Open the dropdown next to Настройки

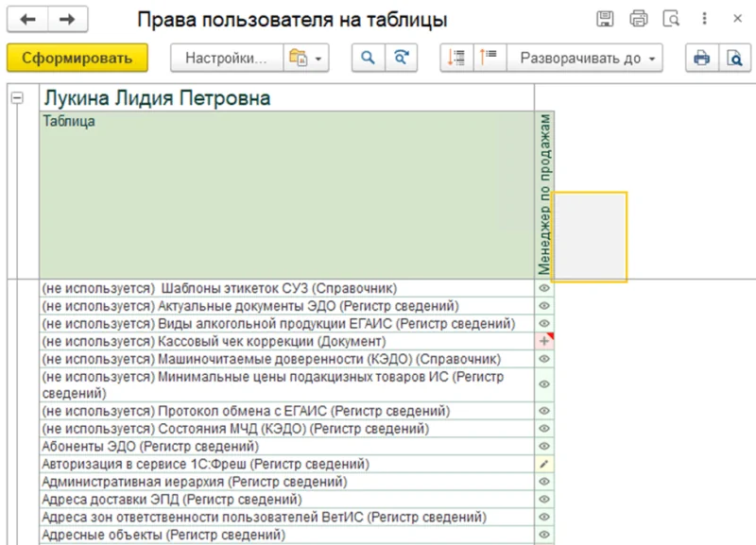(x=317, y=58)
